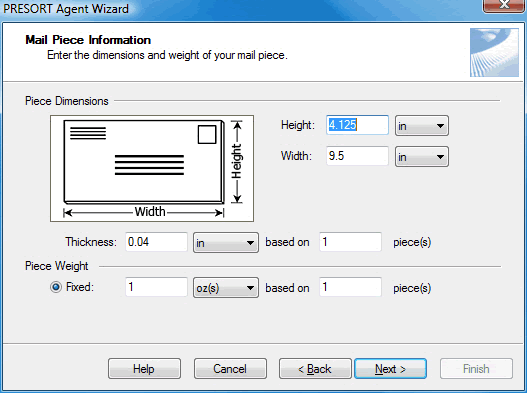Viewport: 527px width, 393px height.
Task: Click the Thickness value field
Action: point(156,242)
